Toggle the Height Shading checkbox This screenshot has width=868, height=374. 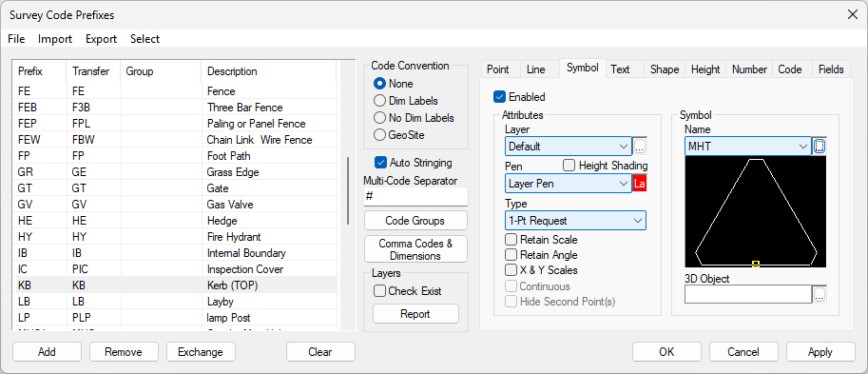[569, 166]
